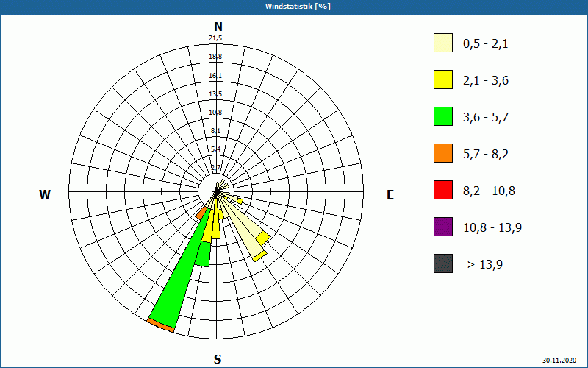Click the 2,7 ring scale value
This screenshot has width=588, height=368.
point(215,168)
